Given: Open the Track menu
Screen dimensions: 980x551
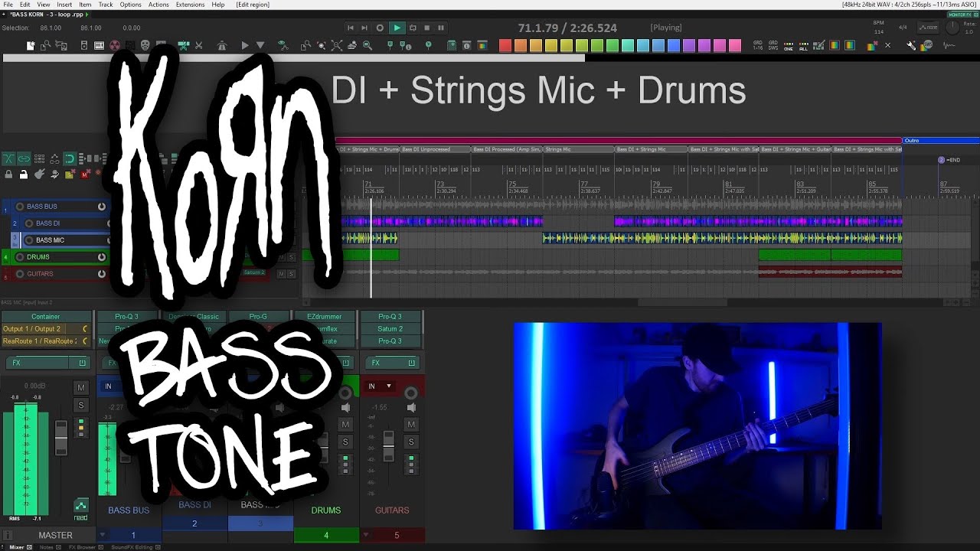Looking at the screenshot, I should (106, 5).
